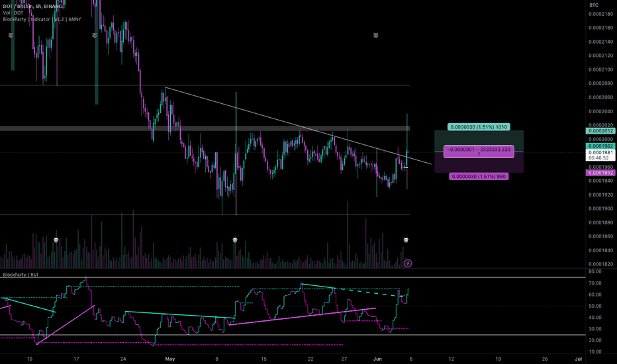Click date label 27 on the time axis
Image resolution: width=617 pixels, height=364 pixels.
[344, 359]
